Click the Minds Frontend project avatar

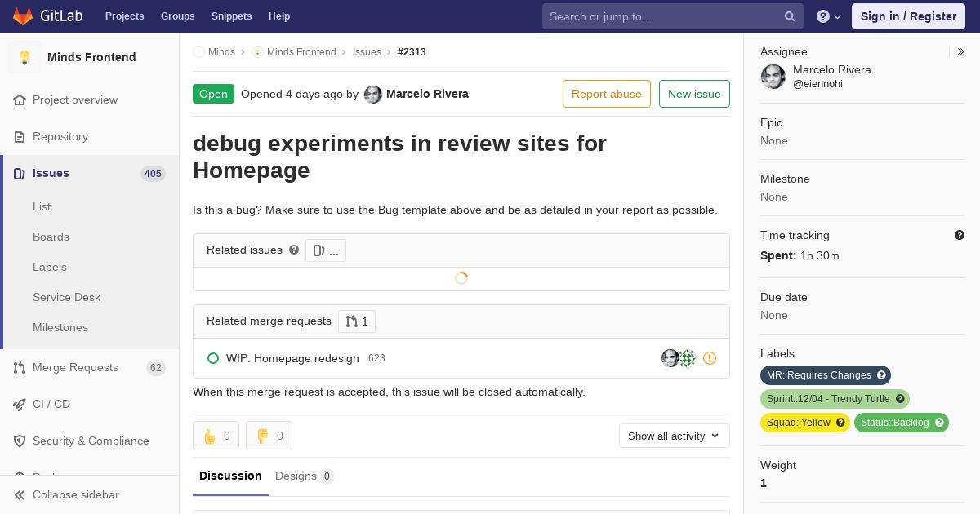click(x=24, y=57)
